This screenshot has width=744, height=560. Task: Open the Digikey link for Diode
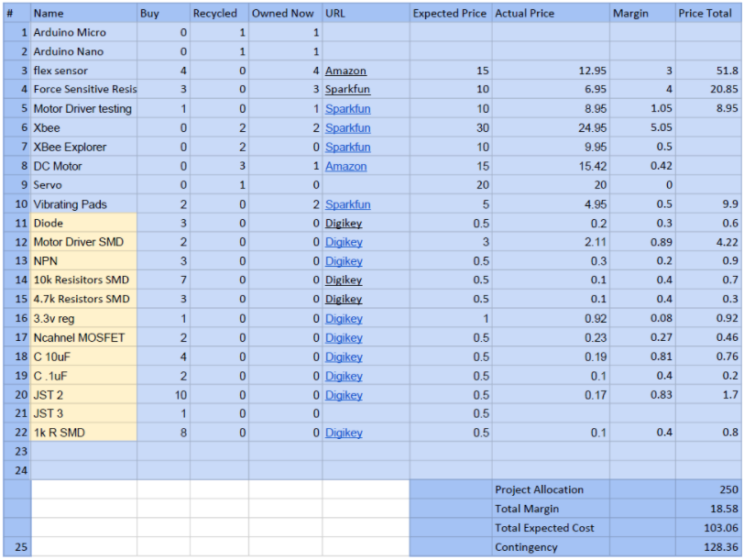[x=344, y=224]
